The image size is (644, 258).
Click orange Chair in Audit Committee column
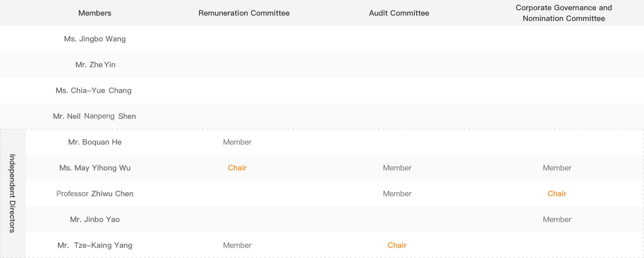pyautogui.click(x=397, y=245)
